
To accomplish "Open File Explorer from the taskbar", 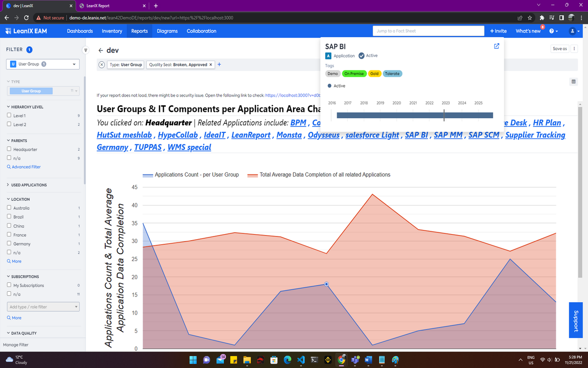I will point(247,360).
